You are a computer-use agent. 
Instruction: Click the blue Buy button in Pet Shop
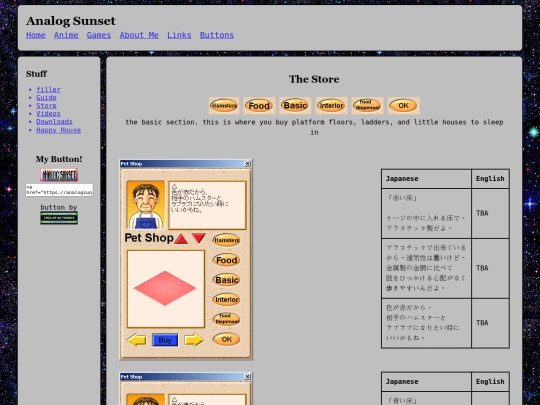[x=165, y=340]
